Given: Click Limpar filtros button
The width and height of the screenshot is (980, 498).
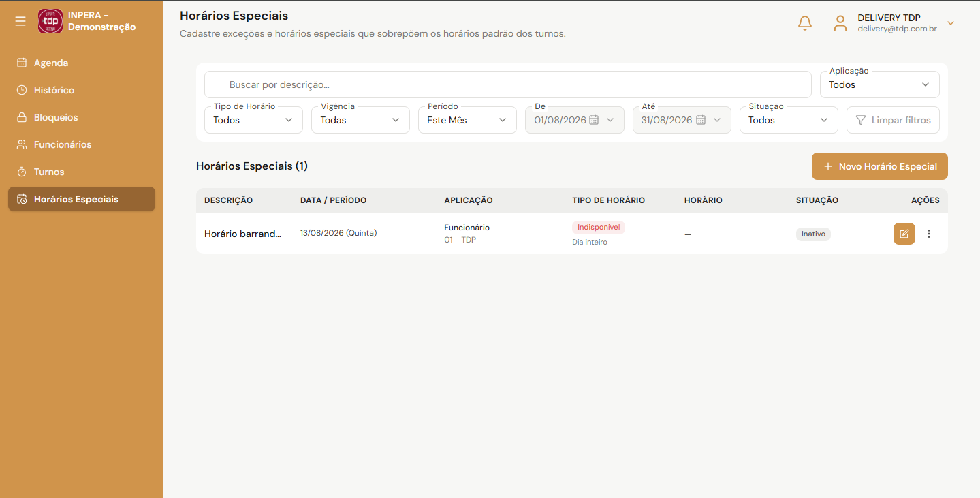Looking at the screenshot, I should click(x=894, y=120).
